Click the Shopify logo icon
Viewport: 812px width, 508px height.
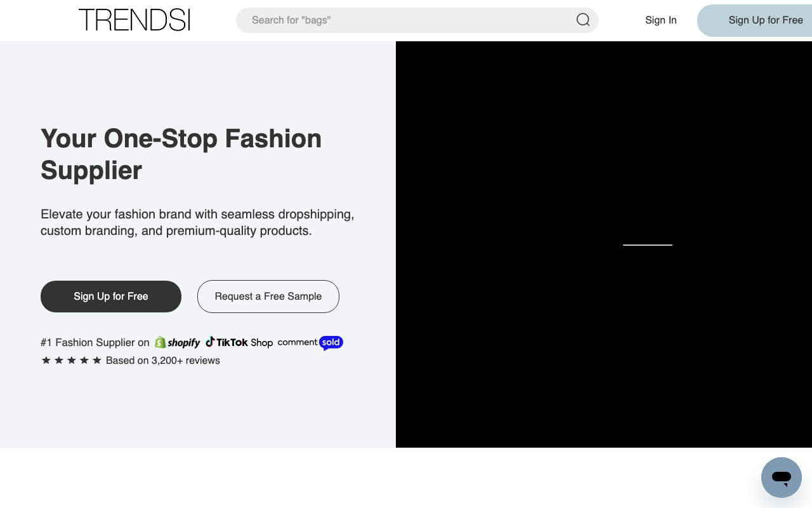point(160,342)
